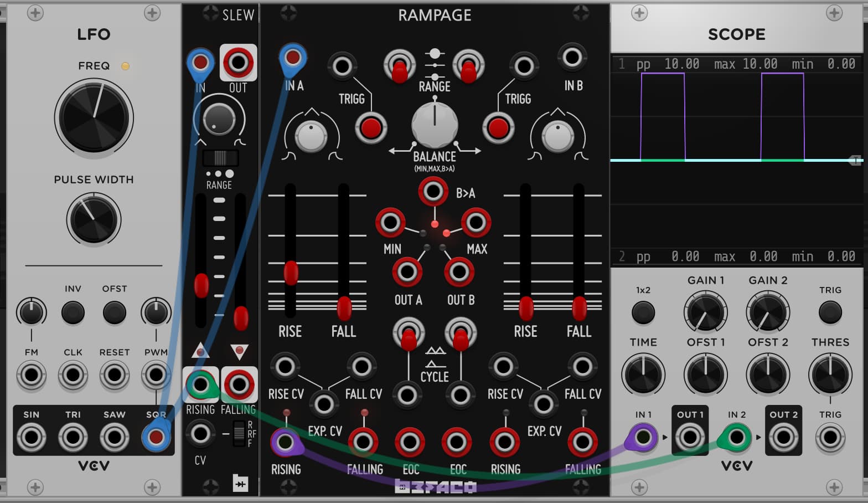The image size is (868, 503).
Task: Click the Rampage MIN output jack
Action: point(390,223)
